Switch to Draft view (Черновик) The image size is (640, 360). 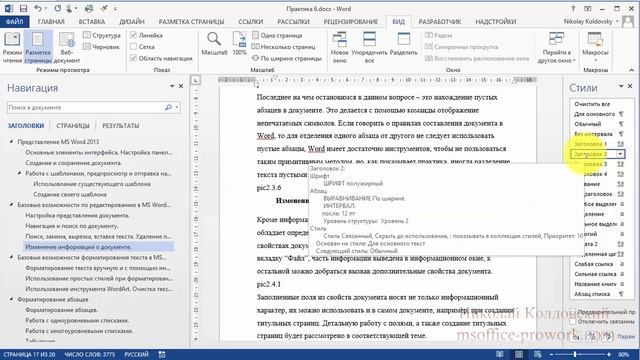[102, 47]
